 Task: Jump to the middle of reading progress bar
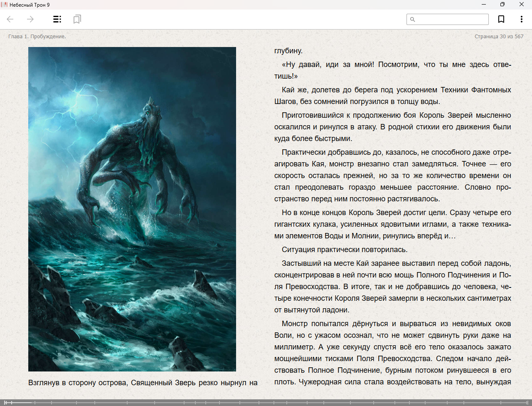[x=266, y=402]
